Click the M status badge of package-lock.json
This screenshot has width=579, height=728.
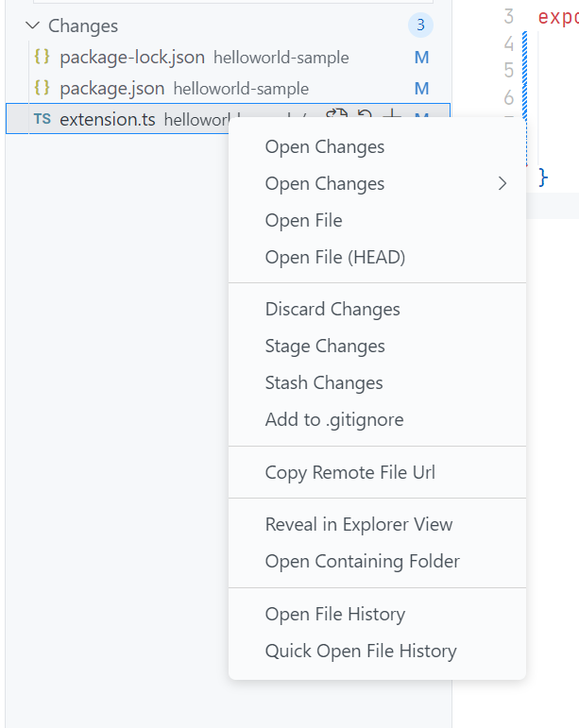(421, 58)
